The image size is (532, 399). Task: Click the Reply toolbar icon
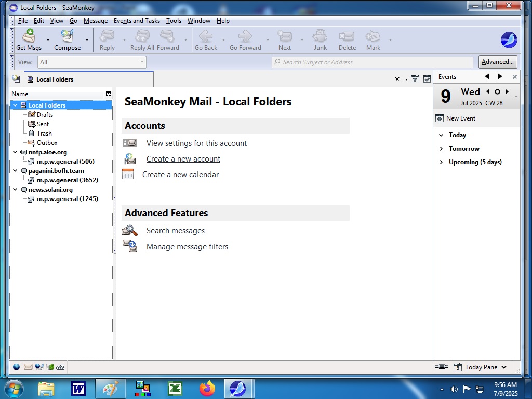click(107, 36)
